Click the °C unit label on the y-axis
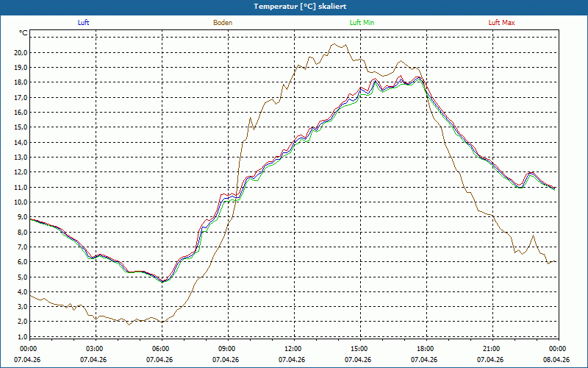 pos(24,33)
